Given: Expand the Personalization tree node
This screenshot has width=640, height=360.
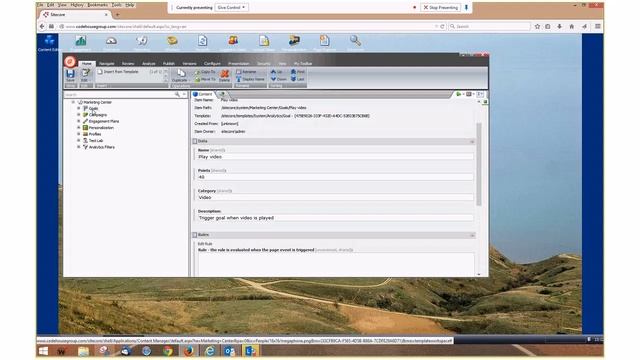Looking at the screenshot, I should coord(79,128).
